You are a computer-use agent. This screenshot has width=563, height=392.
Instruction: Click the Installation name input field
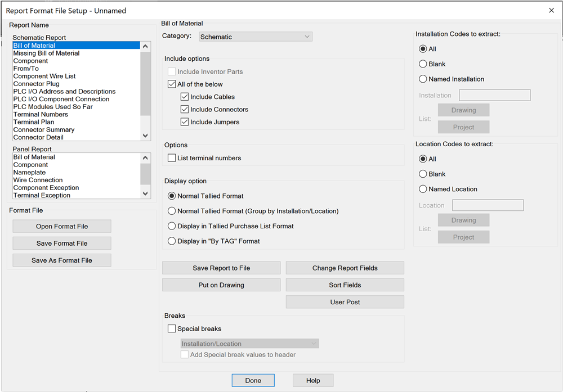pos(495,95)
